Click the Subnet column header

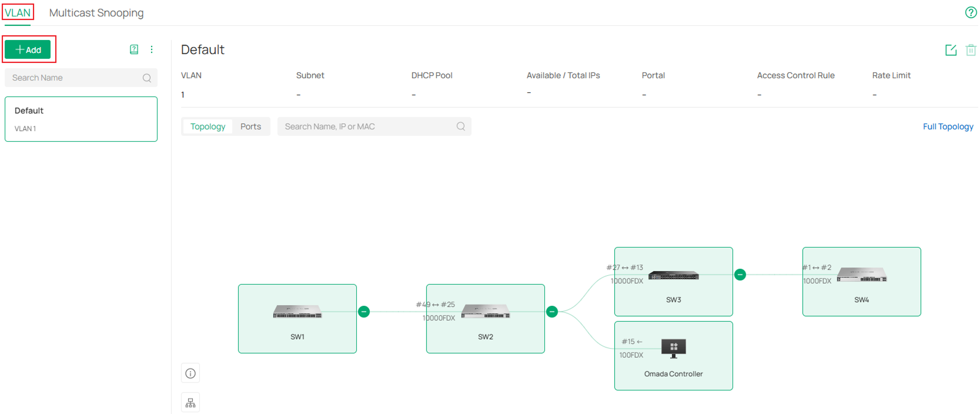310,75
